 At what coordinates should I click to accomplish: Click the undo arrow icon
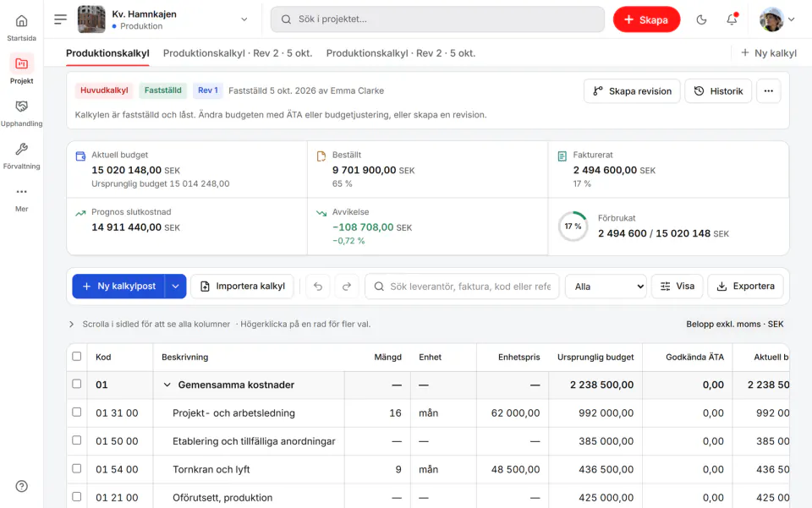[318, 286]
